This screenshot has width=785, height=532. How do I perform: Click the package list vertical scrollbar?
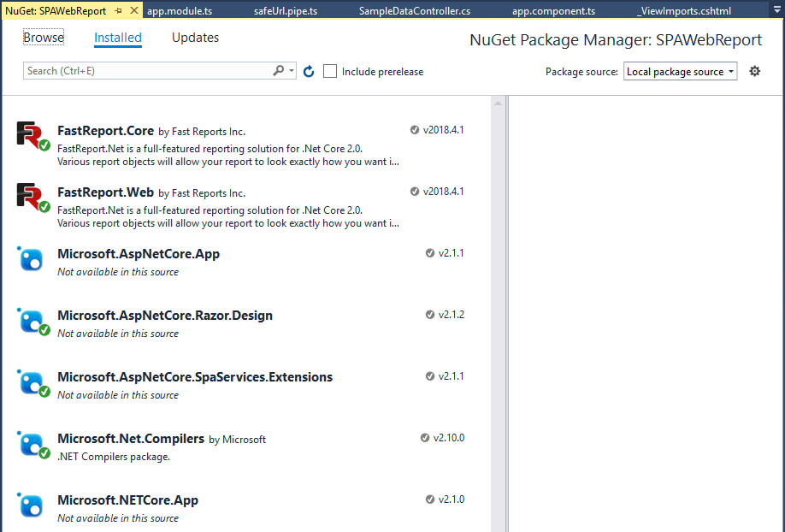pyautogui.click(x=499, y=257)
